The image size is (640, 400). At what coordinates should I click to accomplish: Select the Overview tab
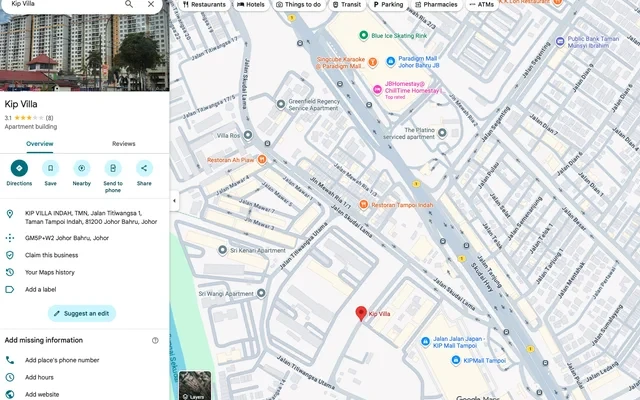click(x=40, y=144)
